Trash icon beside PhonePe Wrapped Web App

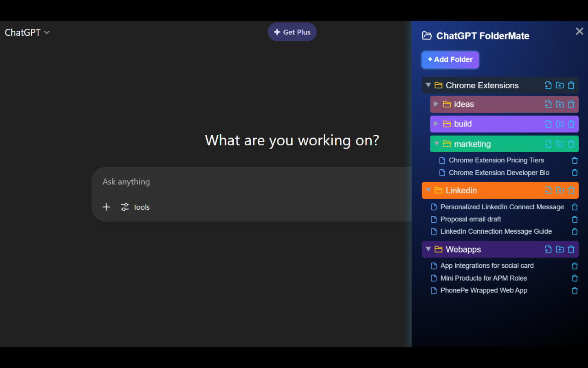[574, 291]
